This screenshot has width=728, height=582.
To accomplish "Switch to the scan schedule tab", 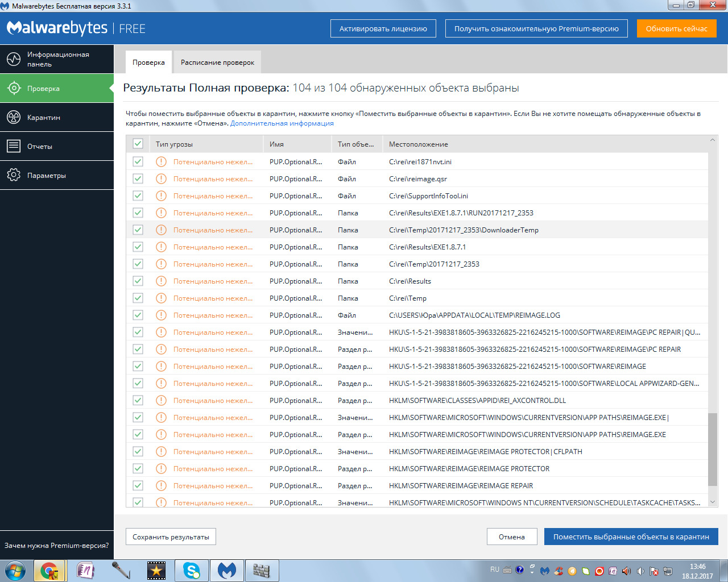I will click(217, 63).
